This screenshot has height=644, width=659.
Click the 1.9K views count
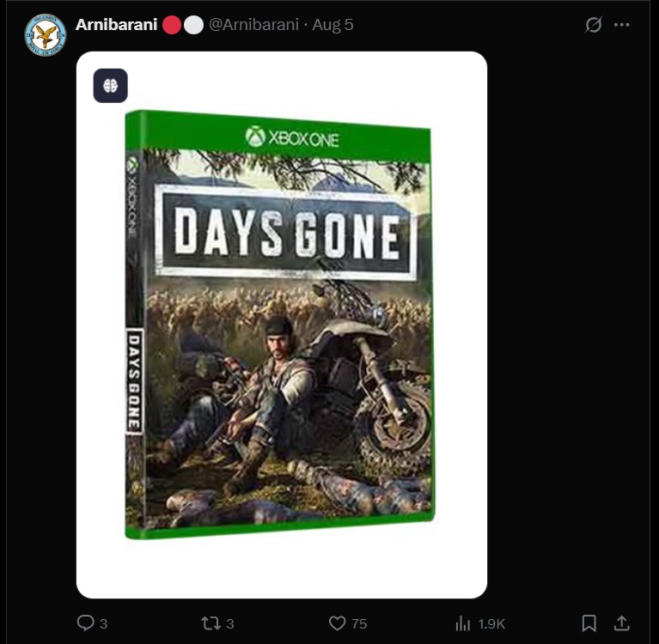491,624
